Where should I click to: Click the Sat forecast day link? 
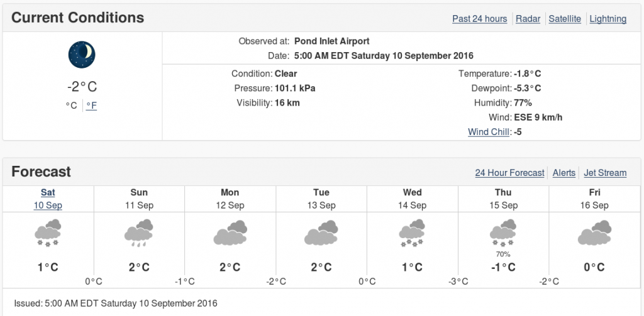tap(48, 192)
